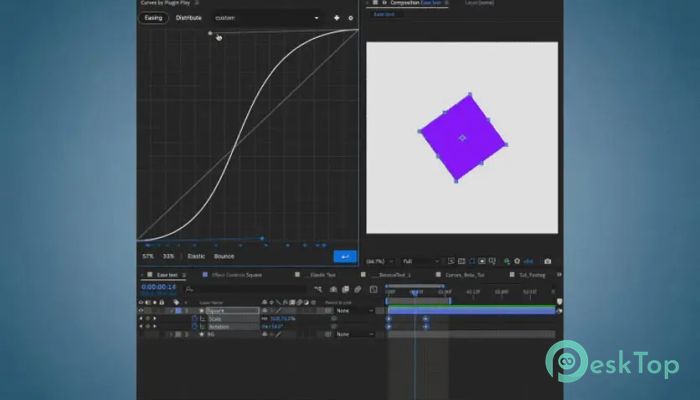Switch to the Easing mode tab

pyautogui.click(x=153, y=18)
